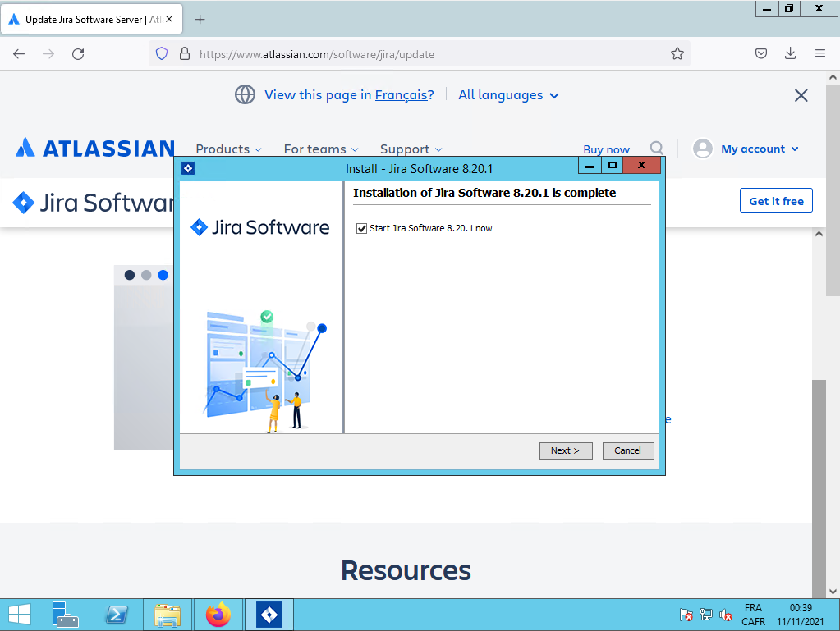Click the Save to Pocket icon
Screen dimensions: 840x631
tap(760, 53)
